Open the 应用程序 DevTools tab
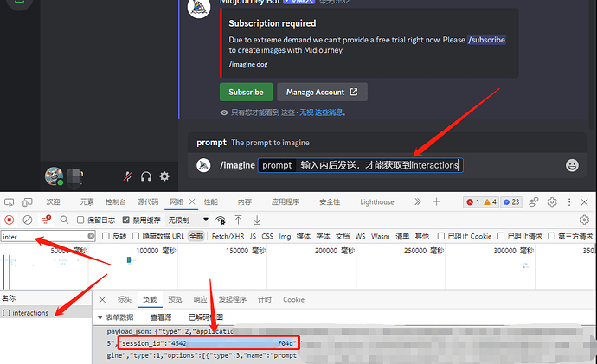 [286, 202]
